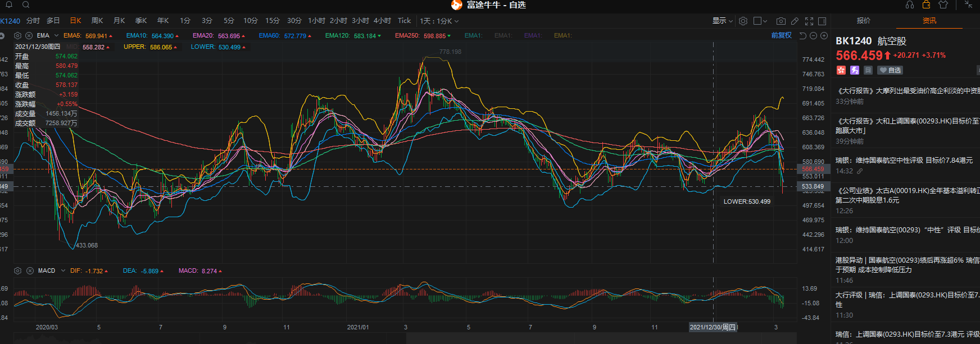Image resolution: width=980 pixels, height=344 pixels.
Task: Click the EMA250 value 598.885
Action: (434, 35)
